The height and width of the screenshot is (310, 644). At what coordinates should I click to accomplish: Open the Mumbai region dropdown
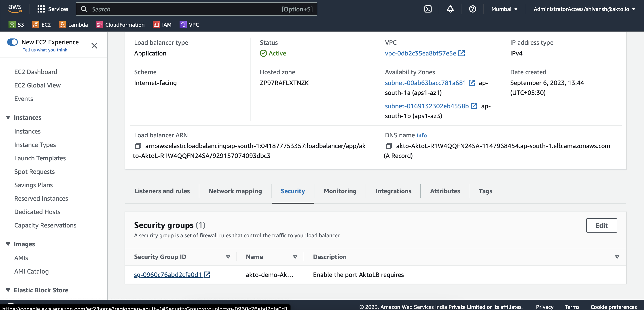(504, 9)
